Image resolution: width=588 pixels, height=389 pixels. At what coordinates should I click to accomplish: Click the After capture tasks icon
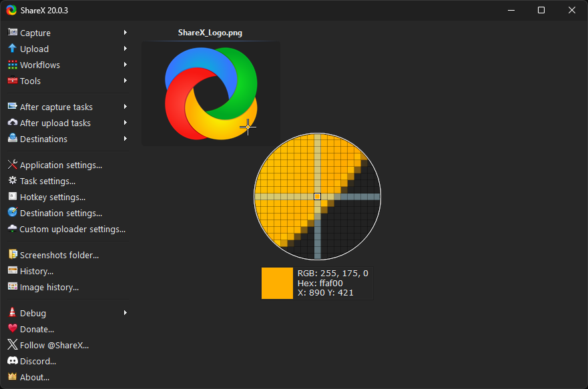[13, 107]
